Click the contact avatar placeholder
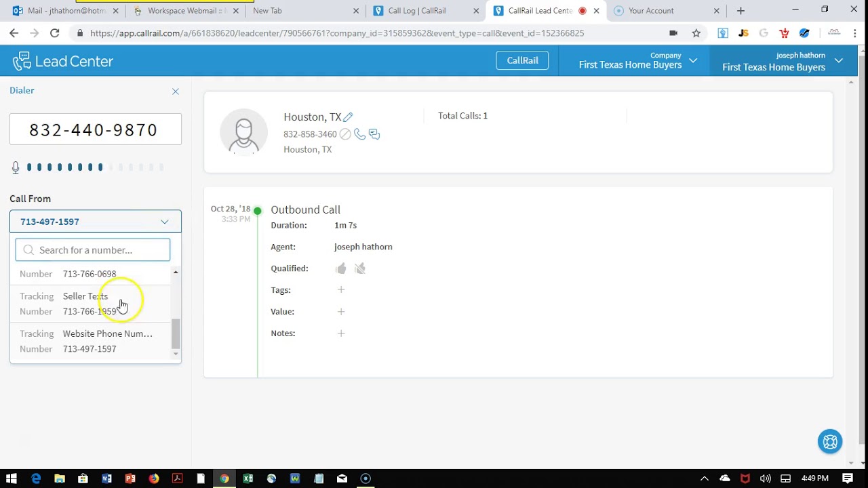 [244, 131]
